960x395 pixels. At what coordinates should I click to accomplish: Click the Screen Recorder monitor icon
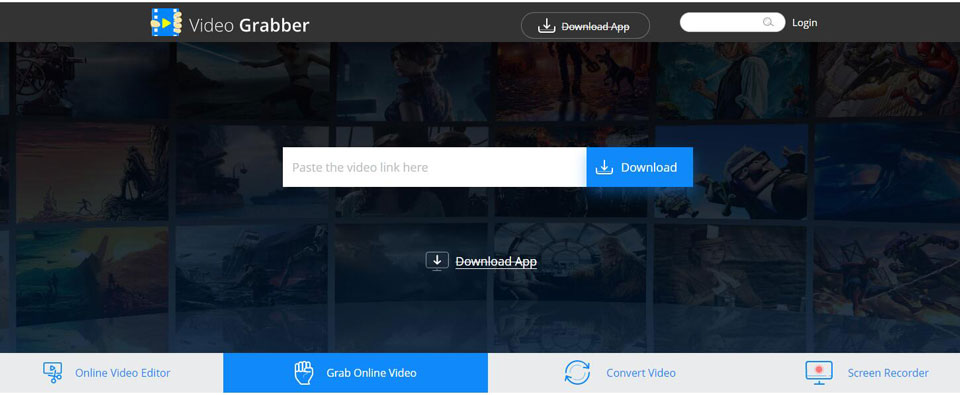[819, 372]
